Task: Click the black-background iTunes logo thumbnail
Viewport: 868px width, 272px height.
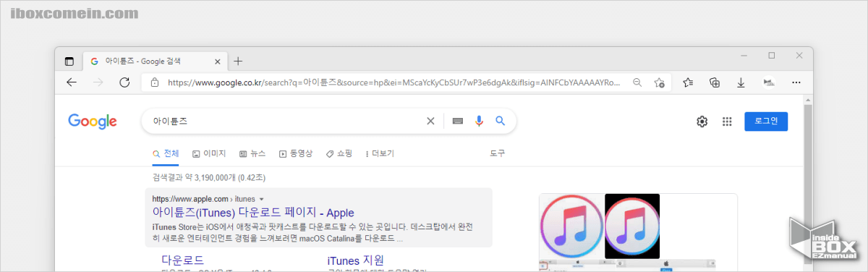Action: click(x=632, y=226)
